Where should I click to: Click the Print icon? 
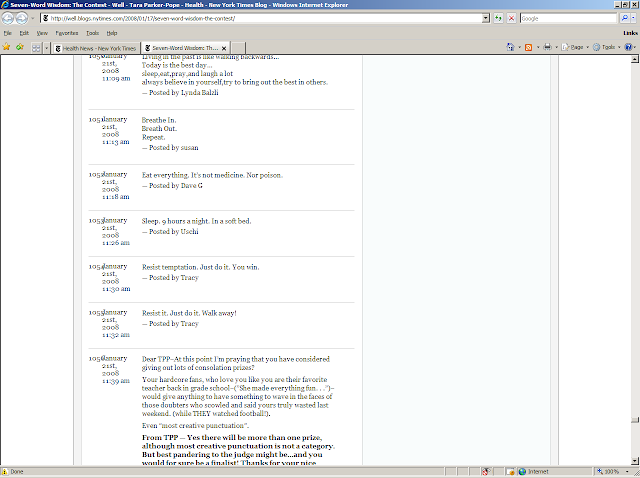[547, 47]
